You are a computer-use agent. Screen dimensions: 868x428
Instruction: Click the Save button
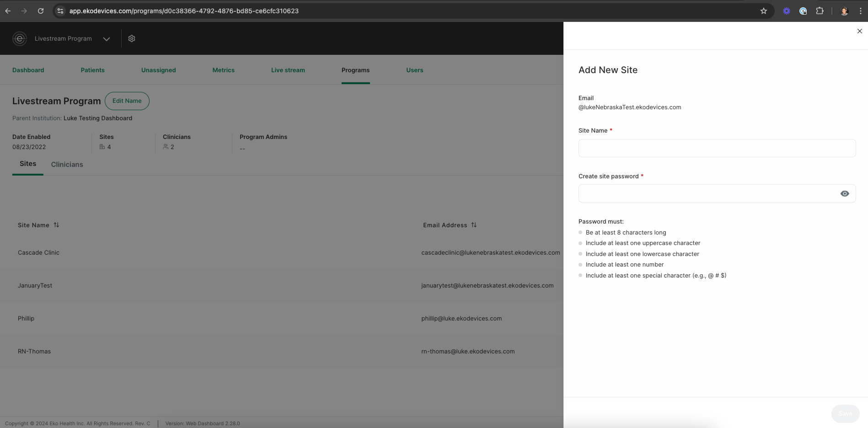[x=845, y=413]
